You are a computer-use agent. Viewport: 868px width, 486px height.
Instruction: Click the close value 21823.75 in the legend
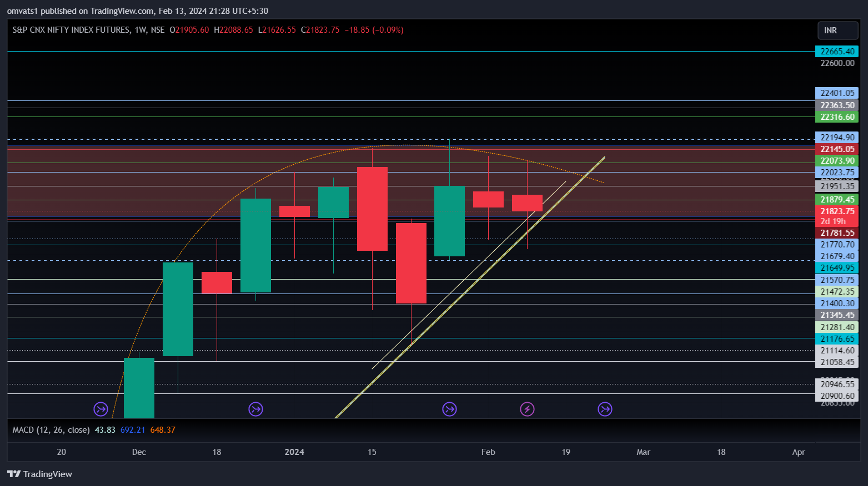(x=323, y=30)
